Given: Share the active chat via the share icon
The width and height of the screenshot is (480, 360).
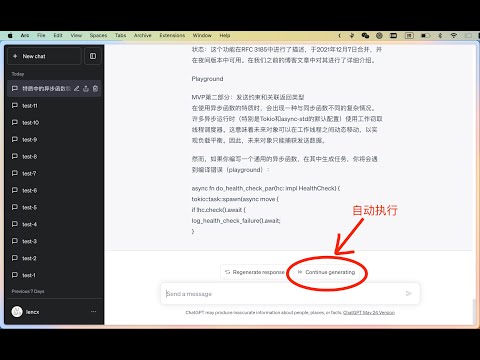Looking at the screenshot, I should click(86, 88).
